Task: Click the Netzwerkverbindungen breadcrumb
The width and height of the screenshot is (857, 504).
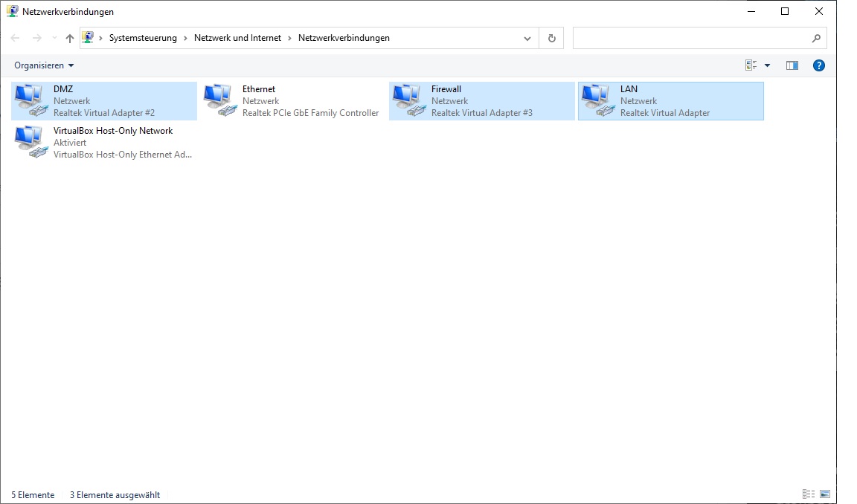Action: [x=344, y=38]
